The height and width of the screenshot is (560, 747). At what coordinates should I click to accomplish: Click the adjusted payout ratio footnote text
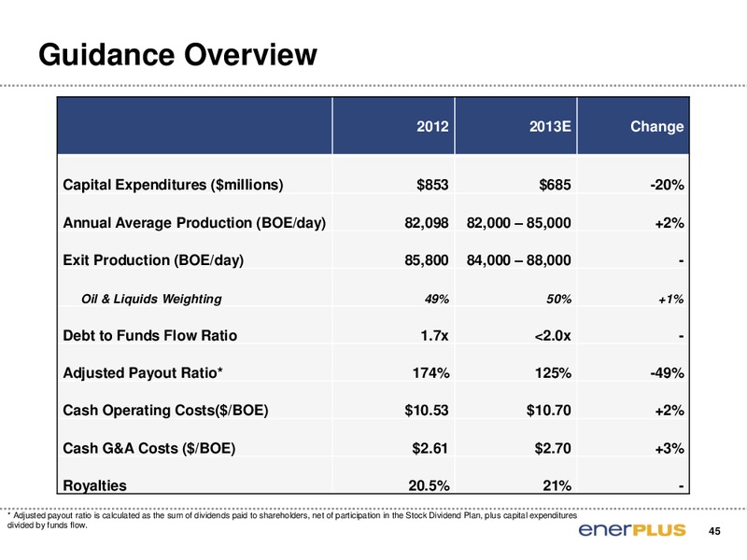292,521
